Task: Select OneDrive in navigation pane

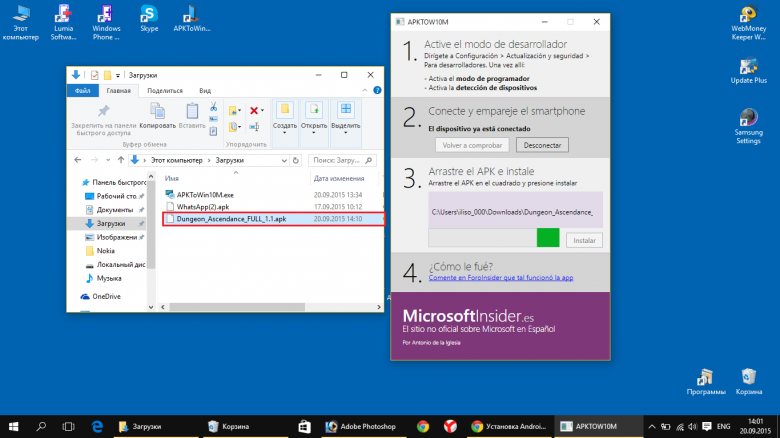Action: pos(106,297)
